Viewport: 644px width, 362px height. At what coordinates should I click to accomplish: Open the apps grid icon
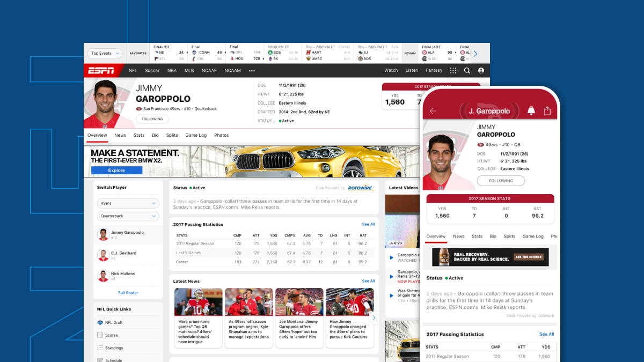(x=453, y=70)
